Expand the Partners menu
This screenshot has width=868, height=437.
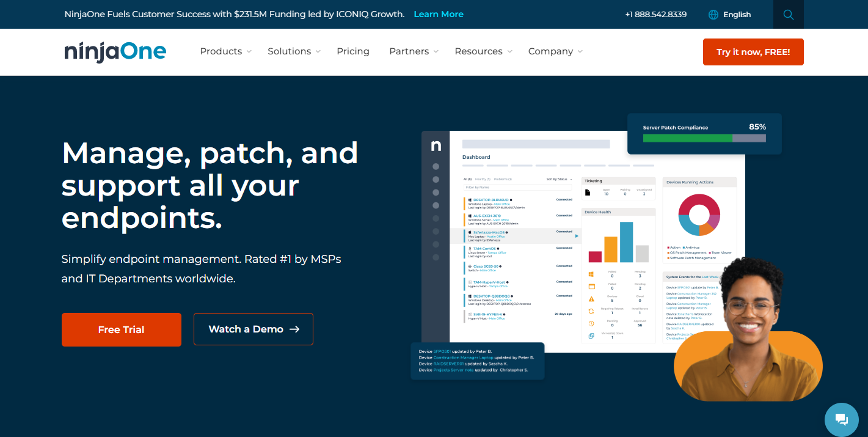point(414,51)
